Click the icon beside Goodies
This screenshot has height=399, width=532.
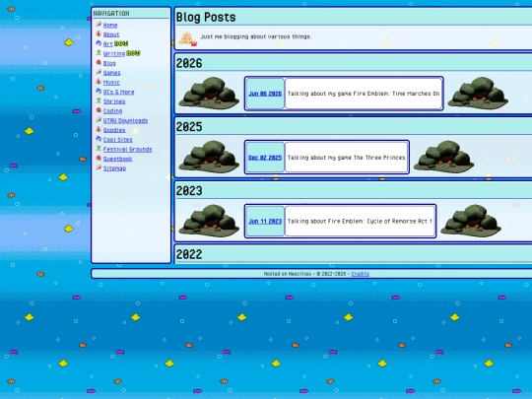[99, 129]
